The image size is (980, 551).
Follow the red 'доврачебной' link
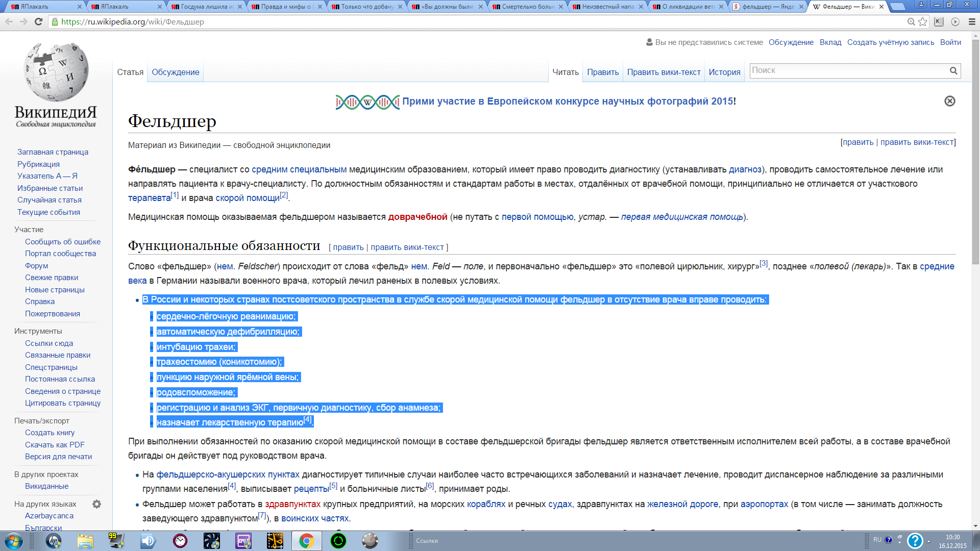coord(418,217)
